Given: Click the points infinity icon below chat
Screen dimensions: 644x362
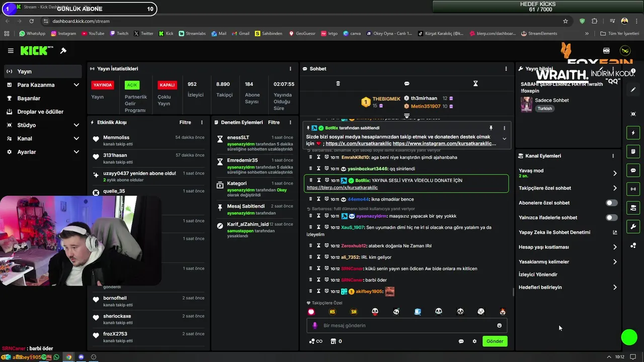Looking at the screenshot, I should point(315,341).
